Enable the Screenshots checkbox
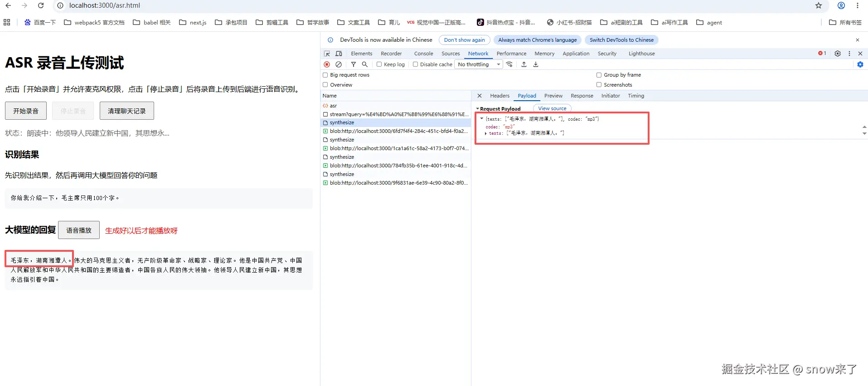Screen dimensions: 868x386 pyautogui.click(x=599, y=85)
